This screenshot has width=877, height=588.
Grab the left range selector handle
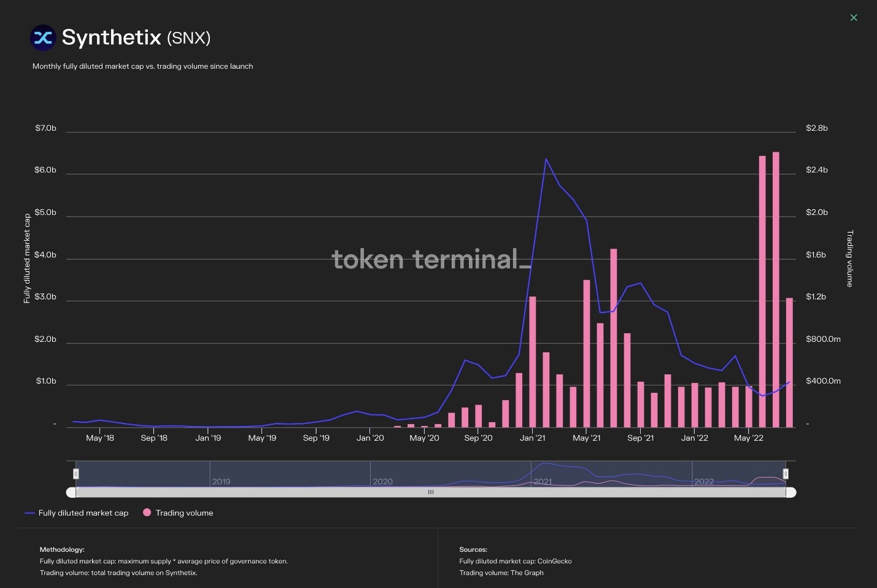[76, 474]
